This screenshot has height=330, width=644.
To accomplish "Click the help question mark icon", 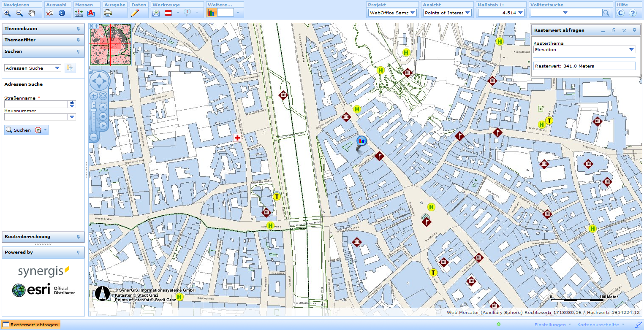I will (x=632, y=13).
